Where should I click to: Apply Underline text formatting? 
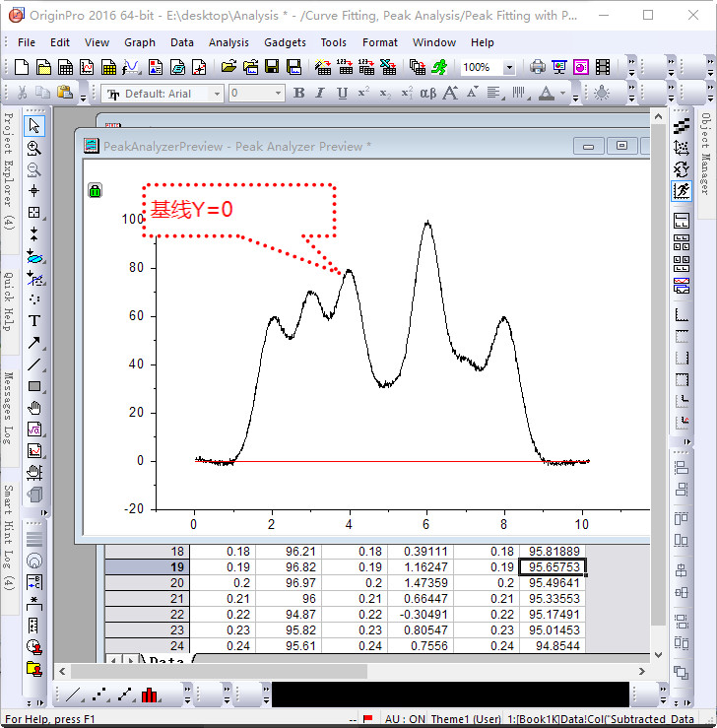point(342,94)
